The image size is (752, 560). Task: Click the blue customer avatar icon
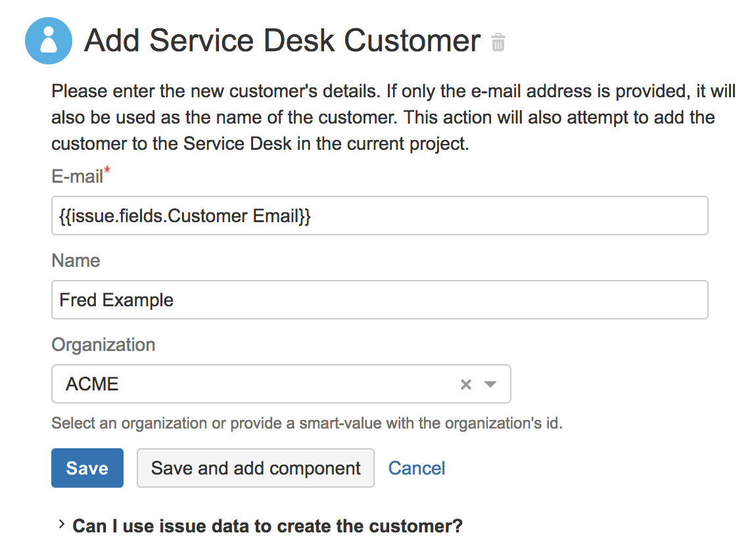[48, 41]
